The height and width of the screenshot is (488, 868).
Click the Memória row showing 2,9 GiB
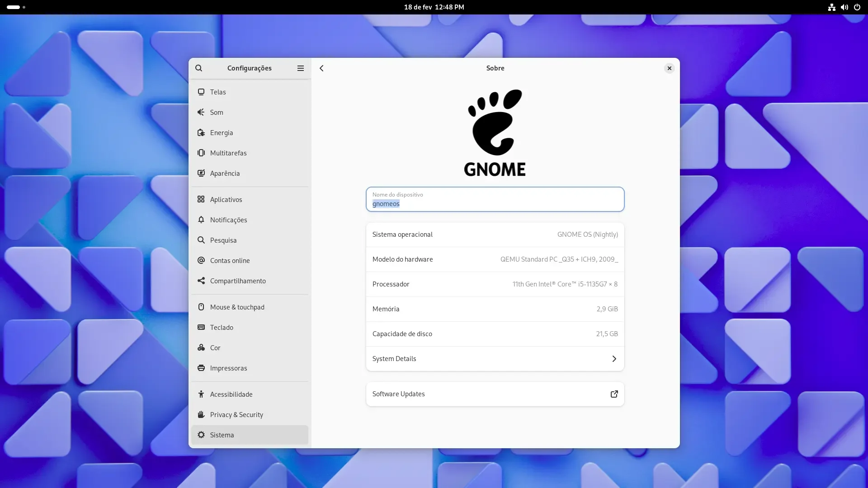495,309
